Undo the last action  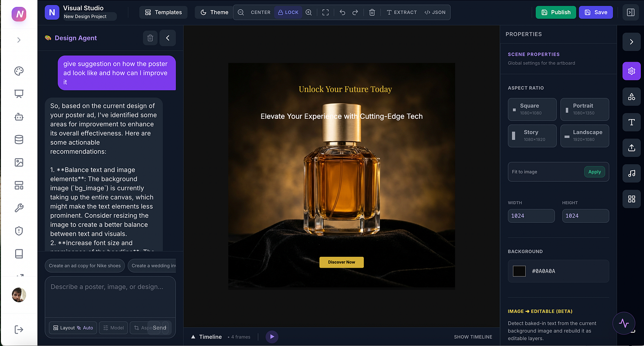click(342, 12)
